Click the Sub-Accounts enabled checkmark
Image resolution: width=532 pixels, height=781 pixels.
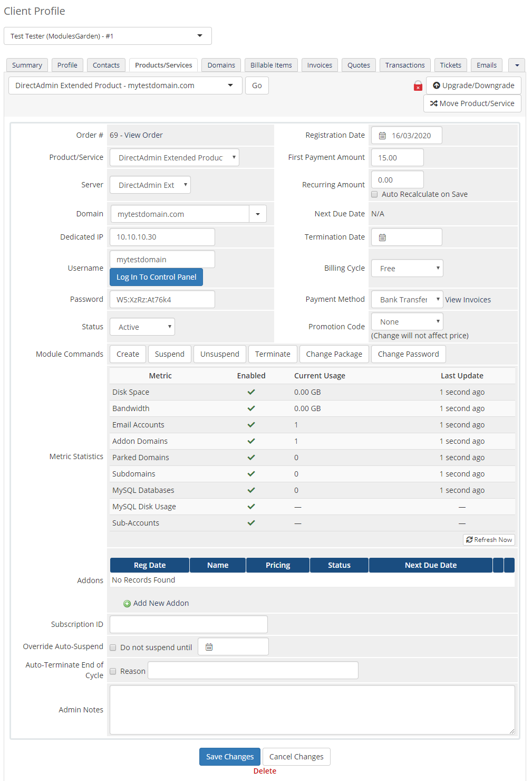point(251,523)
